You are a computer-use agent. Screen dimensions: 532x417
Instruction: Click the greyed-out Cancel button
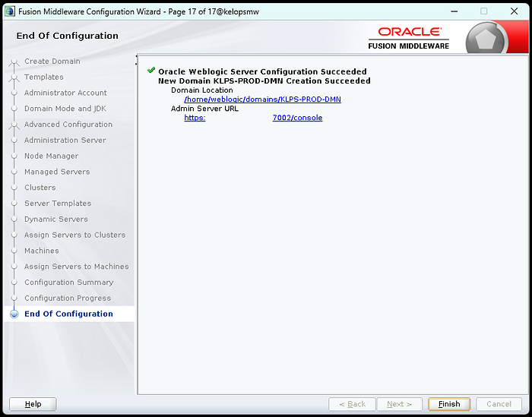499,404
